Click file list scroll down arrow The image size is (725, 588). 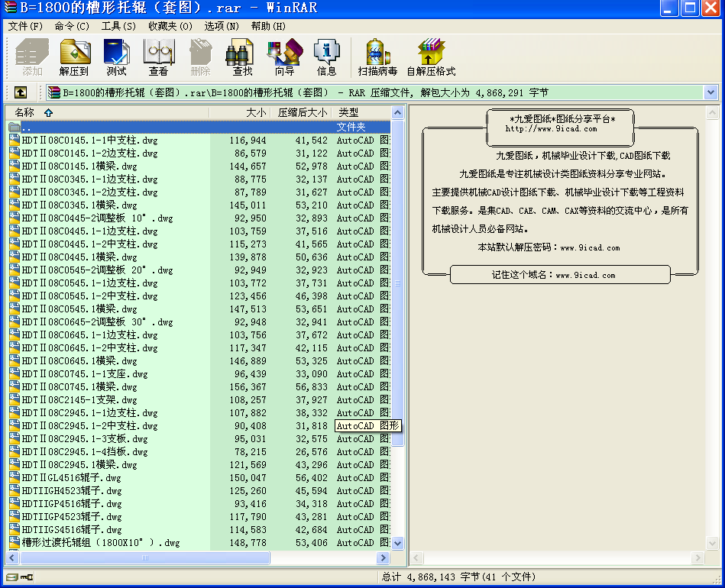(397, 544)
